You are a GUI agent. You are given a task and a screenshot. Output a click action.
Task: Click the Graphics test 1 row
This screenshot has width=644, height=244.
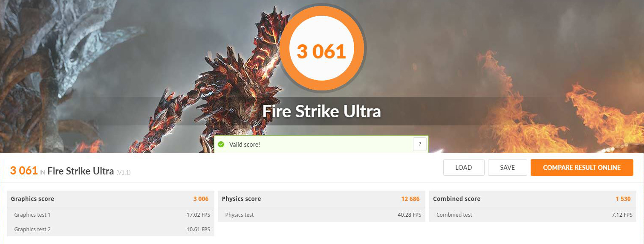coord(111,215)
